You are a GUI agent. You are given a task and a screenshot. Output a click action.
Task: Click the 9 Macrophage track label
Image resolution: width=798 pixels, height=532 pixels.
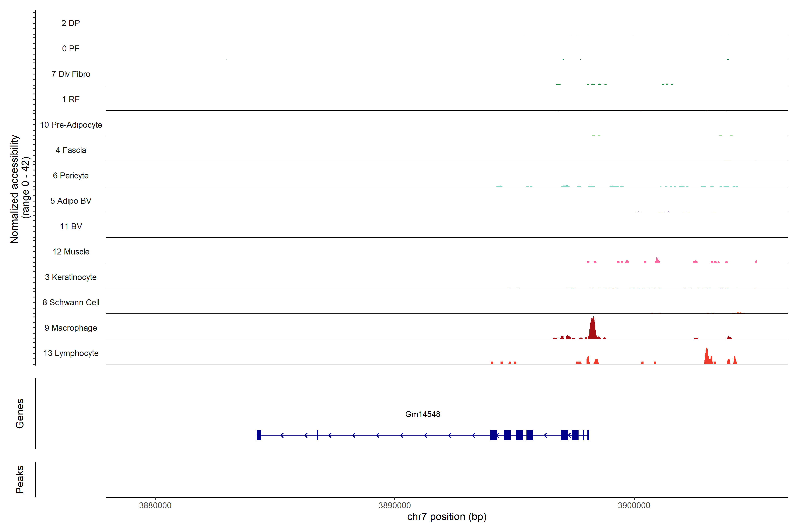pos(70,328)
